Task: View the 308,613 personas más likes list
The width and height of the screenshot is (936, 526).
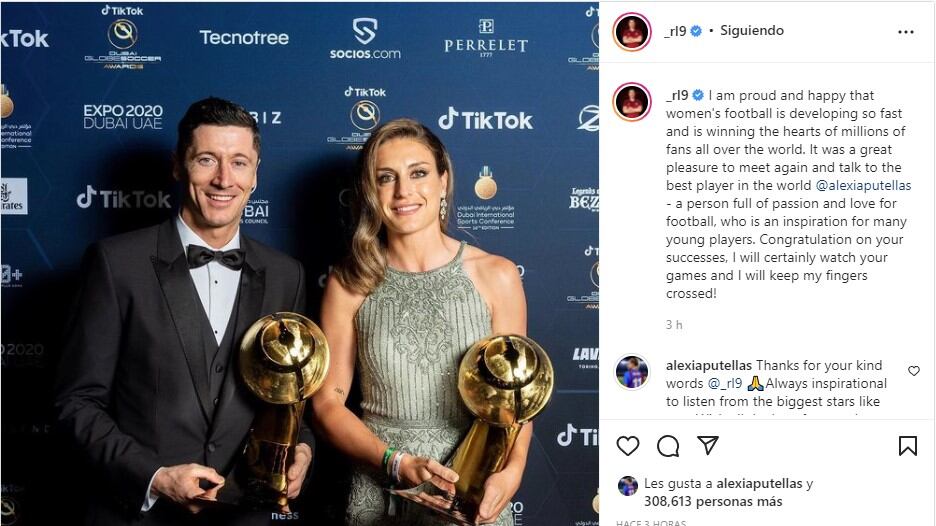Action: point(713,502)
